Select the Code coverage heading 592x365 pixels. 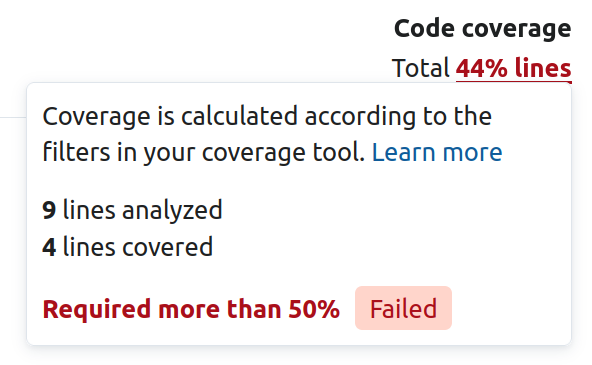tap(483, 29)
